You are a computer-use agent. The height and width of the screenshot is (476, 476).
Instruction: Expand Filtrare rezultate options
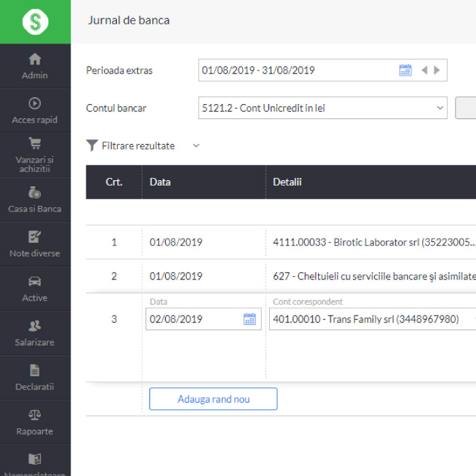[x=197, y=146]
